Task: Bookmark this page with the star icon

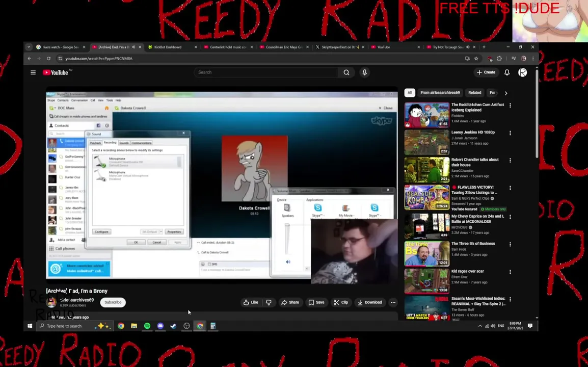Action: click(476, 59)
